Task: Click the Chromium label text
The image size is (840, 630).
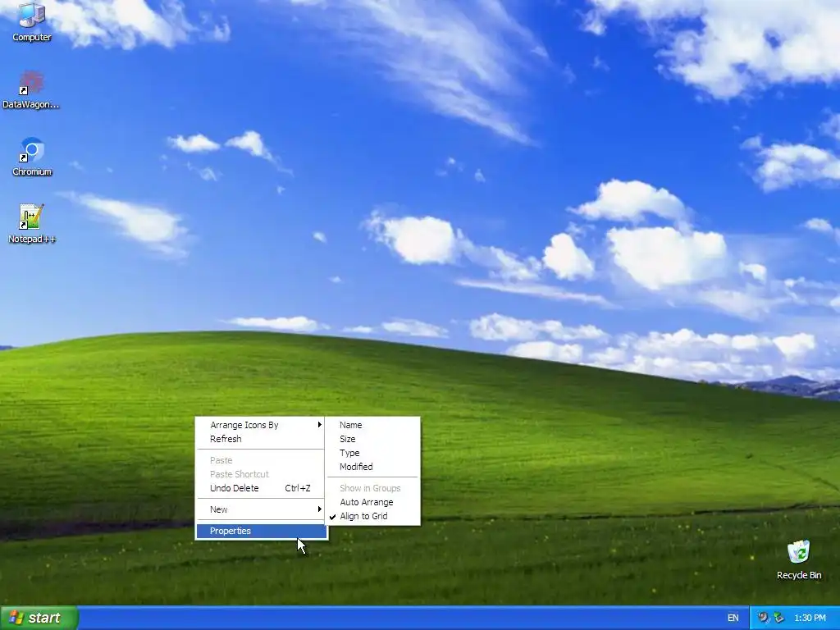Action: pos(32,171)
